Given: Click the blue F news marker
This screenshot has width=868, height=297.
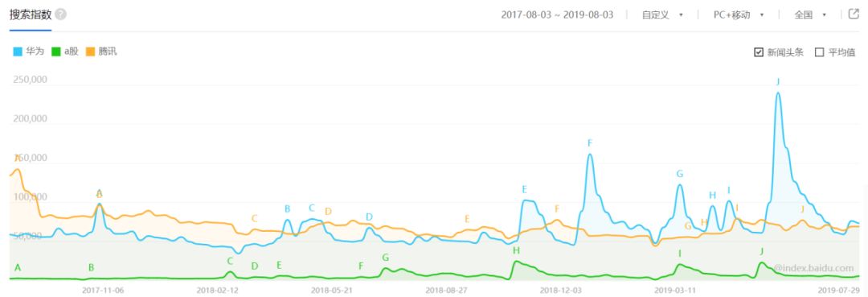Looking at the screenshot, I should (590, 143).
